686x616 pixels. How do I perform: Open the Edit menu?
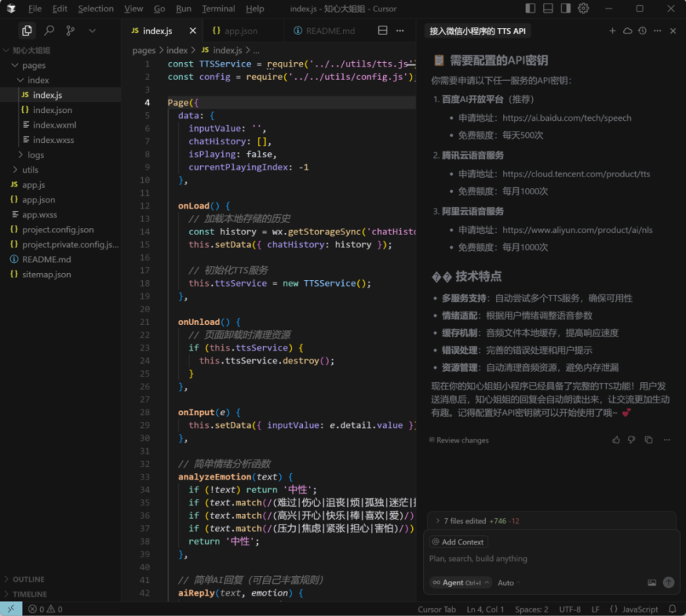pyautogui.click(x=59, y=9)
